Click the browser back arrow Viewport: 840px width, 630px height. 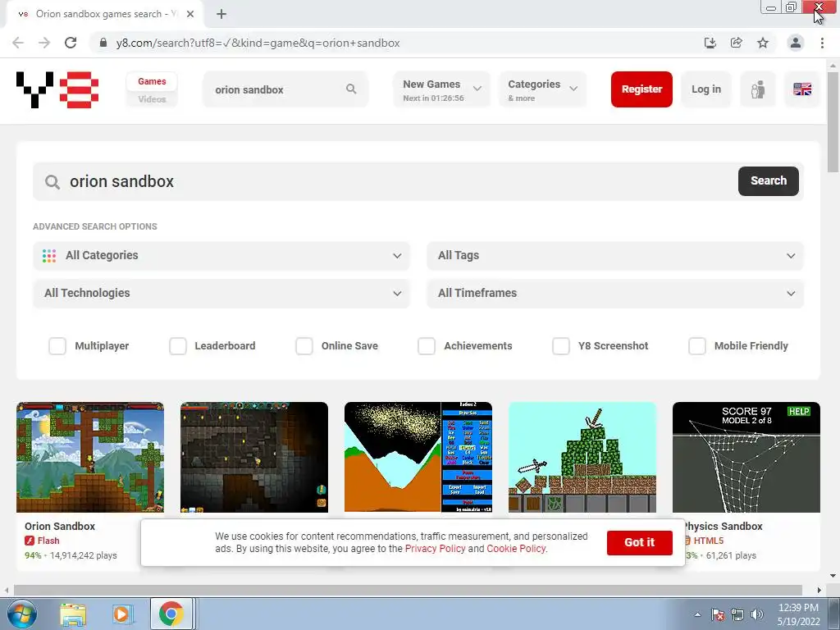click(x=18, y=43)
